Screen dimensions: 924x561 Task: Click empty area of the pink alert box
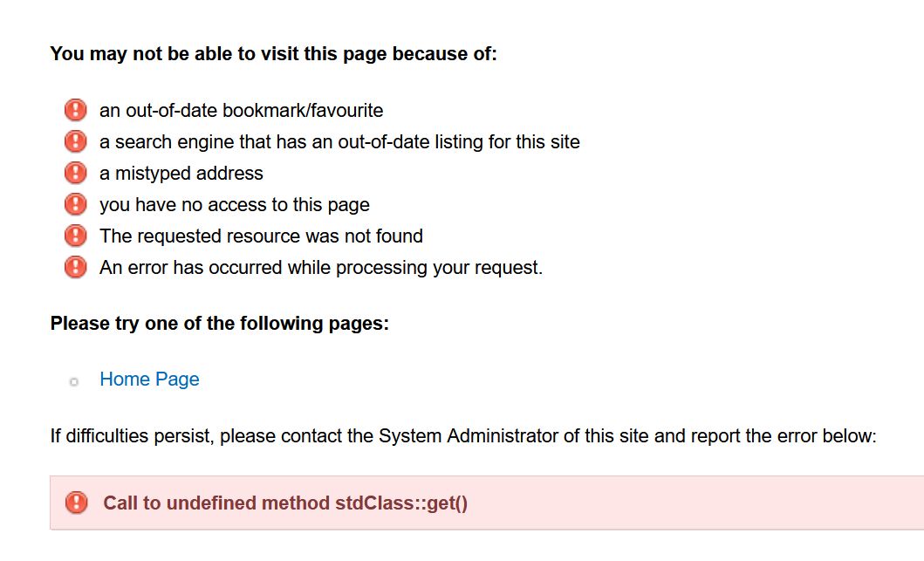click(x=698, y=503)
